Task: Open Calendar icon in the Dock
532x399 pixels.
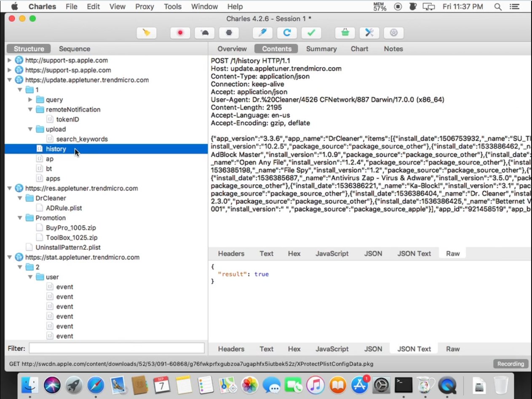Action: coord(162,385)
